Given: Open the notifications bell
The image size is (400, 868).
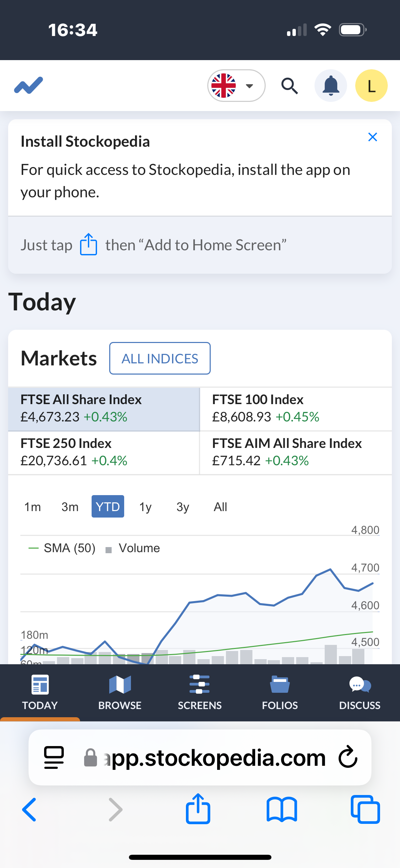Looking at the screenshot, I should tap(330, 86).
